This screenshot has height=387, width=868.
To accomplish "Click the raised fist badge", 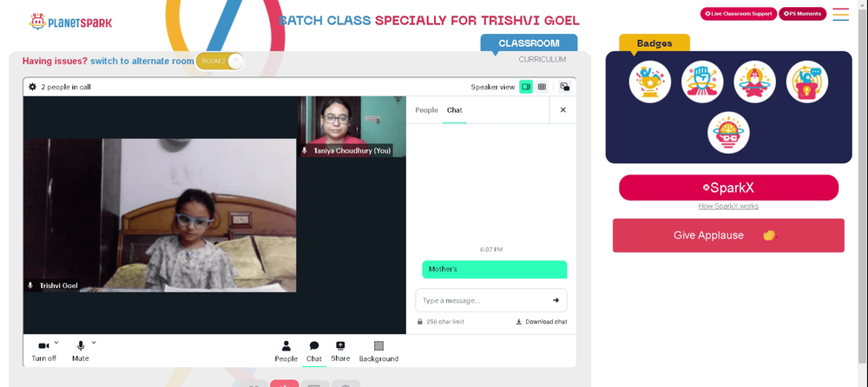I will click(x=702, y=82).
